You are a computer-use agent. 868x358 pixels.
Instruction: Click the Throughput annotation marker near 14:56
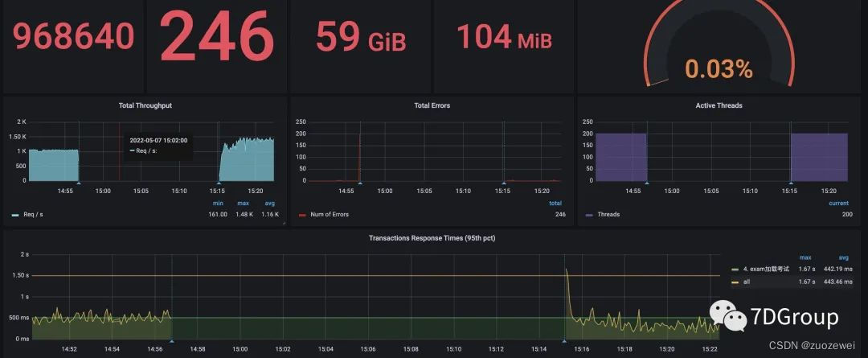pyautogui.click(x=79, y=183)
